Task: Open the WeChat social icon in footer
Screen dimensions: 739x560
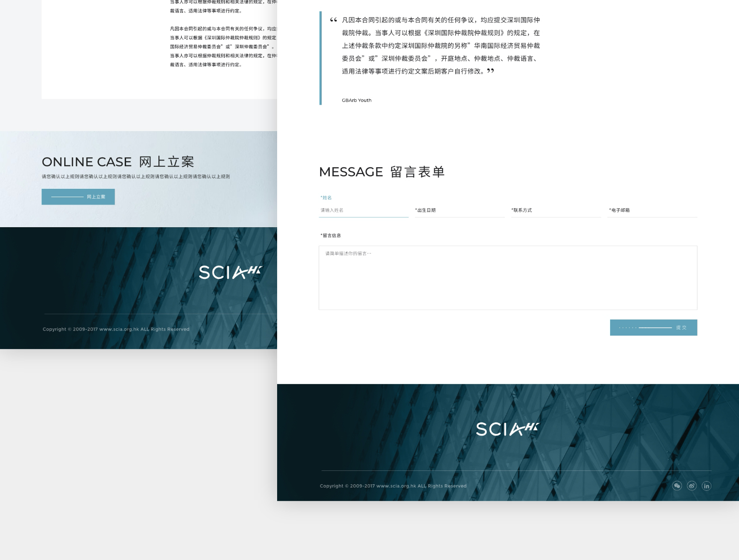Action: pyautogui.click(x=677, y=486)
